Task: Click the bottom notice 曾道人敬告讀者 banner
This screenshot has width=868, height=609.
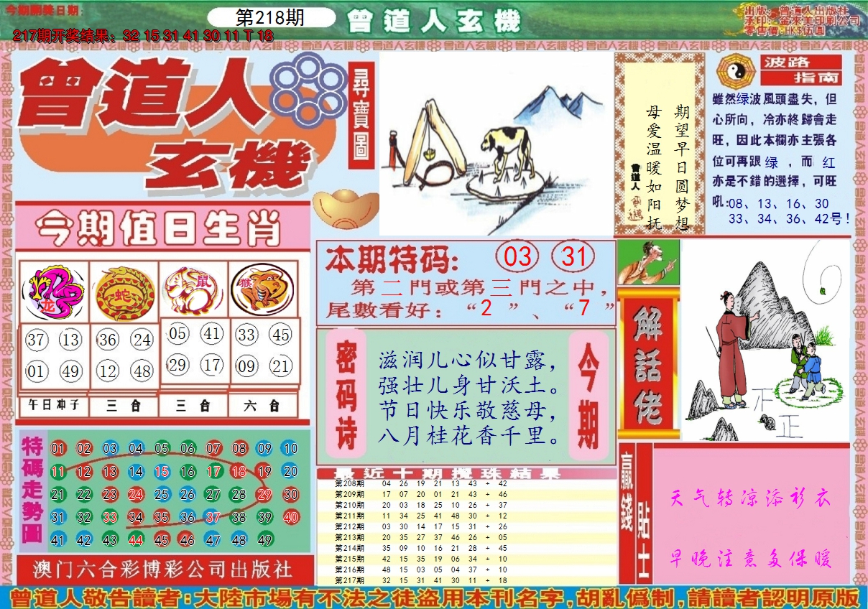Action: (x=434, y=597)
